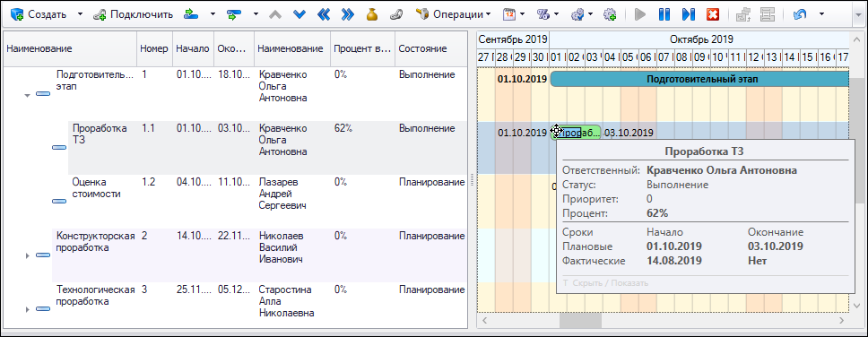Click the Создать (Create) button
Viewport: 868px width, 337px height.
[x=38, y=14]
